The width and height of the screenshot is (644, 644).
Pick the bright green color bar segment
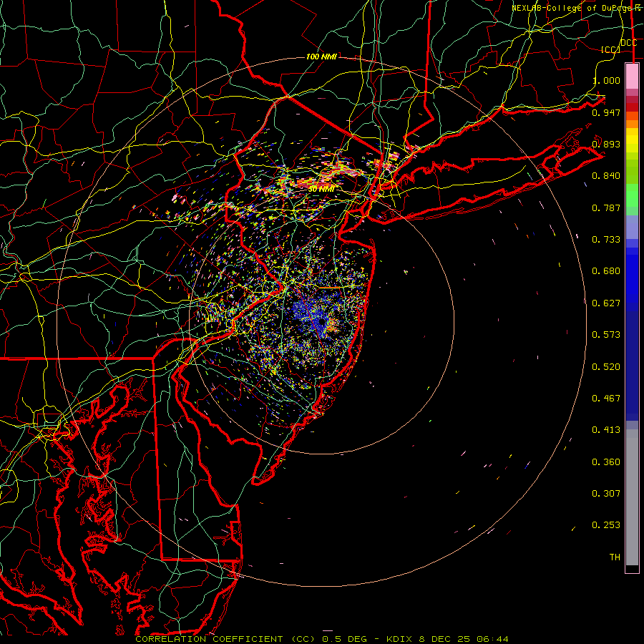point(632,195)
